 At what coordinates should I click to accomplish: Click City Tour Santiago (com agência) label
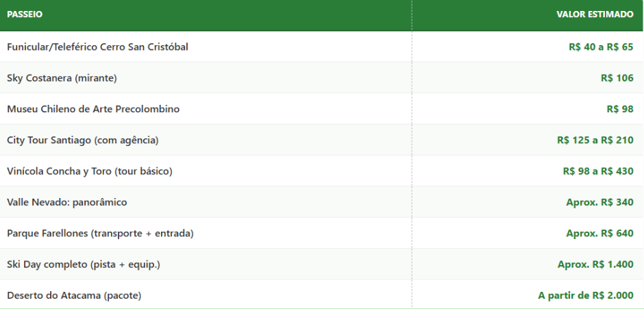[82, 140]
